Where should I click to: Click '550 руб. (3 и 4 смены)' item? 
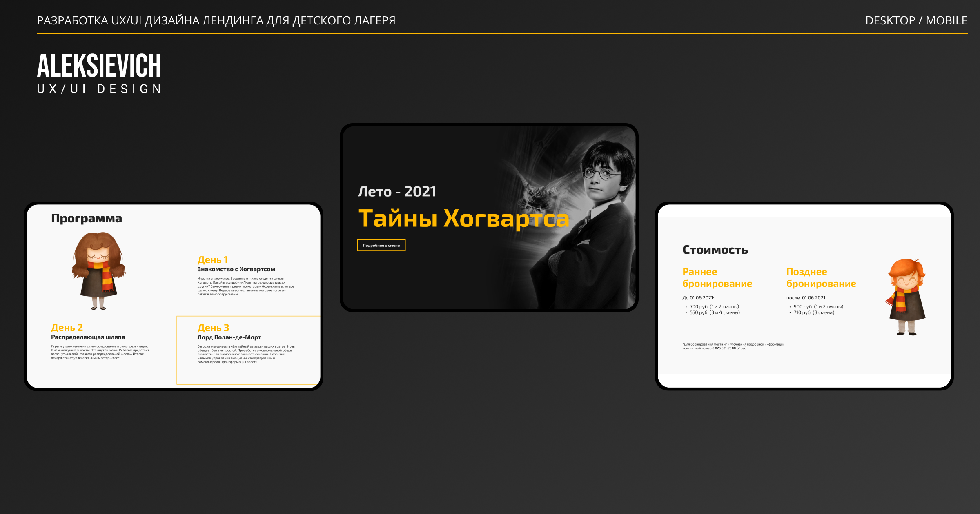pos(715,313)
